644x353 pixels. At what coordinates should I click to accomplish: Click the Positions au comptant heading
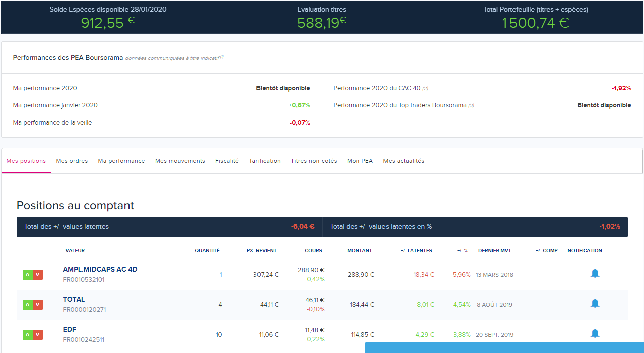75,205
